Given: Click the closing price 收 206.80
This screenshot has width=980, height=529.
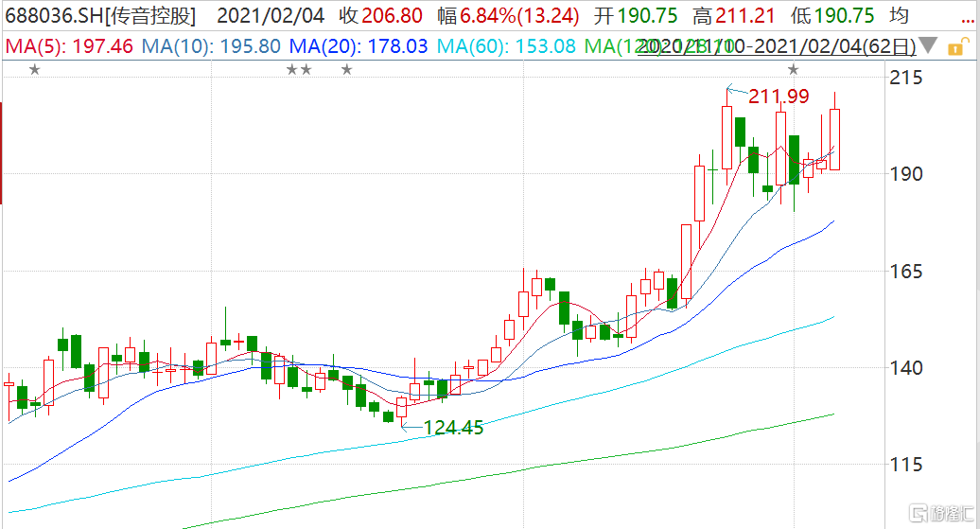Looking at the screenshot, I should (380, 16).
